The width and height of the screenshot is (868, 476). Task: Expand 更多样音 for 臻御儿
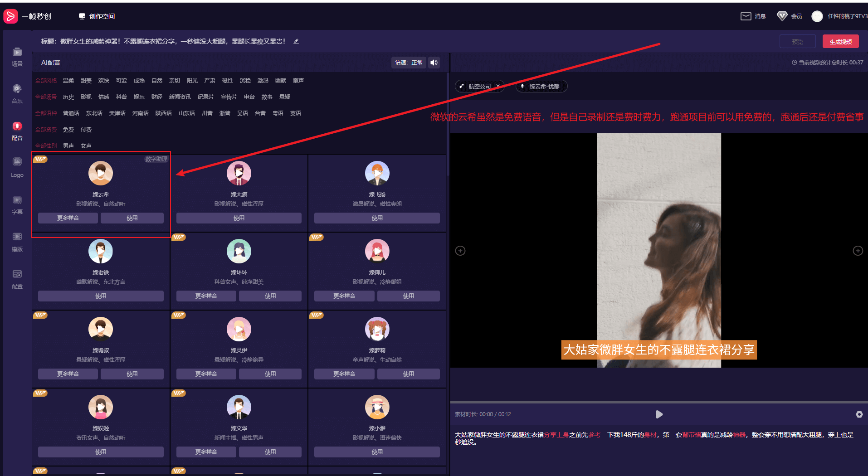click(x=345, y=296)
